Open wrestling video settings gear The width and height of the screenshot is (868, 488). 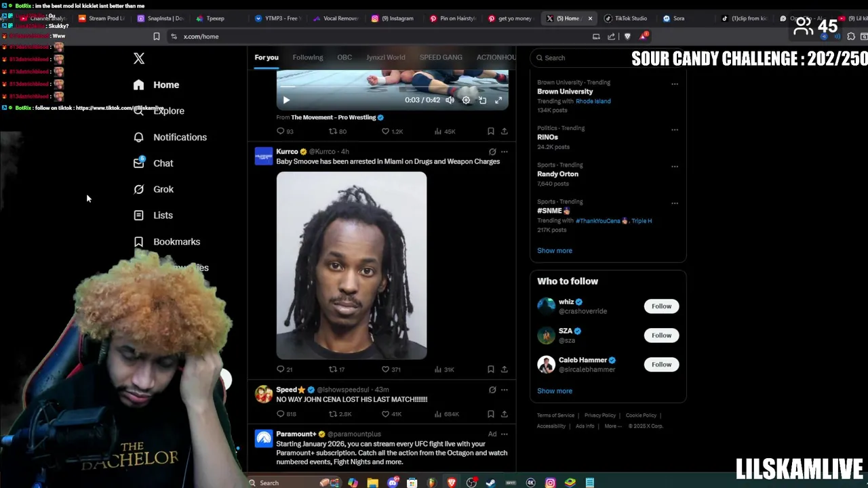pyautogui.click(x=466, y=100)
